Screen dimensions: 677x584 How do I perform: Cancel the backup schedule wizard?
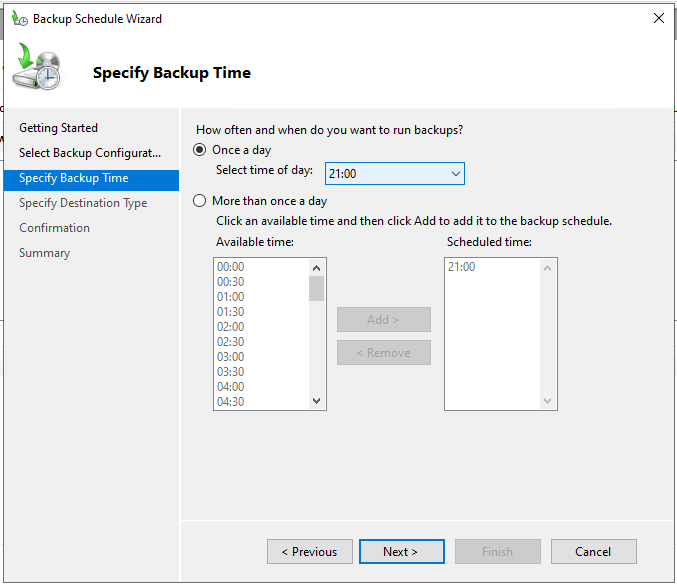[x=593, y=551]
